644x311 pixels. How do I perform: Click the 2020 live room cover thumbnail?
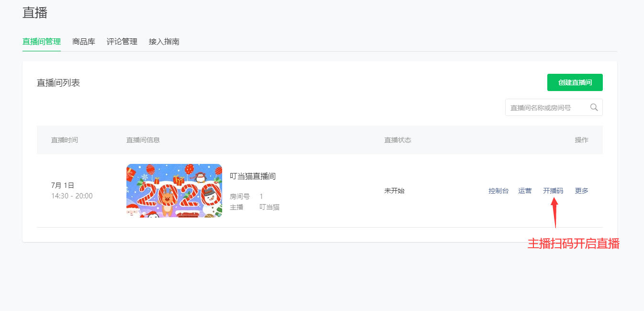(174, 191)
